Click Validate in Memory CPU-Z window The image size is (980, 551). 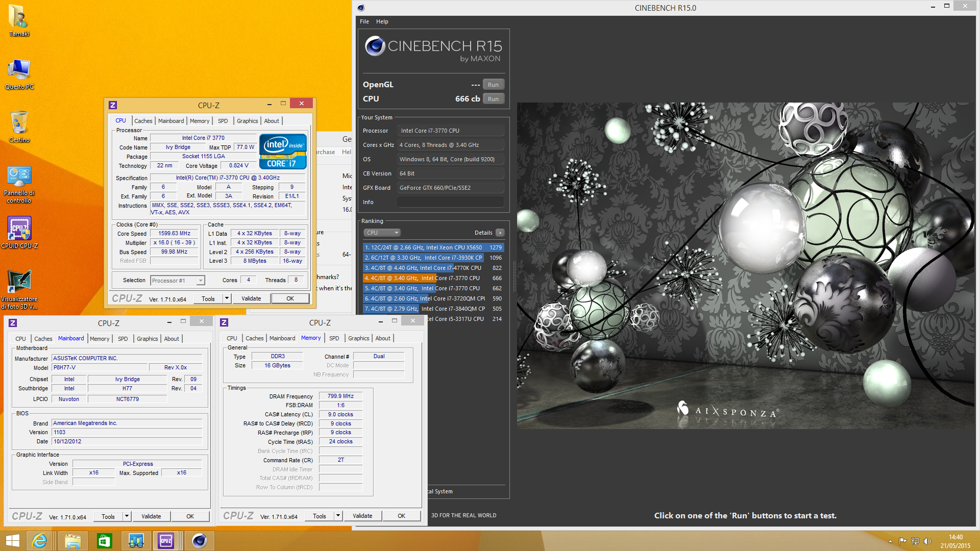(x=362, y=516)
